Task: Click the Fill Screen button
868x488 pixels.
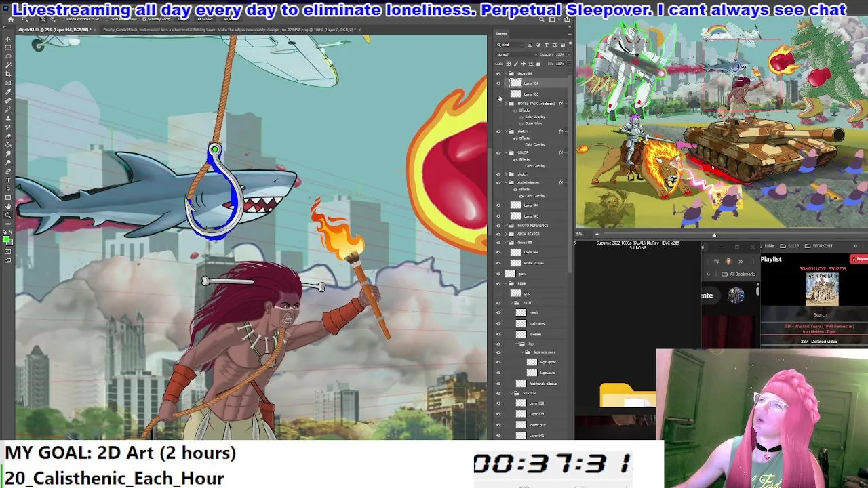Action: click(x=232, y=19)
